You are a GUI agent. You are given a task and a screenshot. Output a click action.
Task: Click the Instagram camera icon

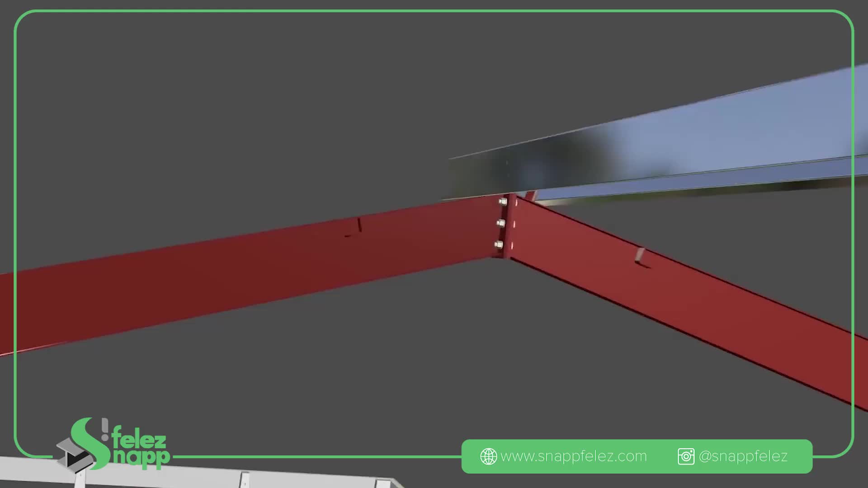pos(686,456)
